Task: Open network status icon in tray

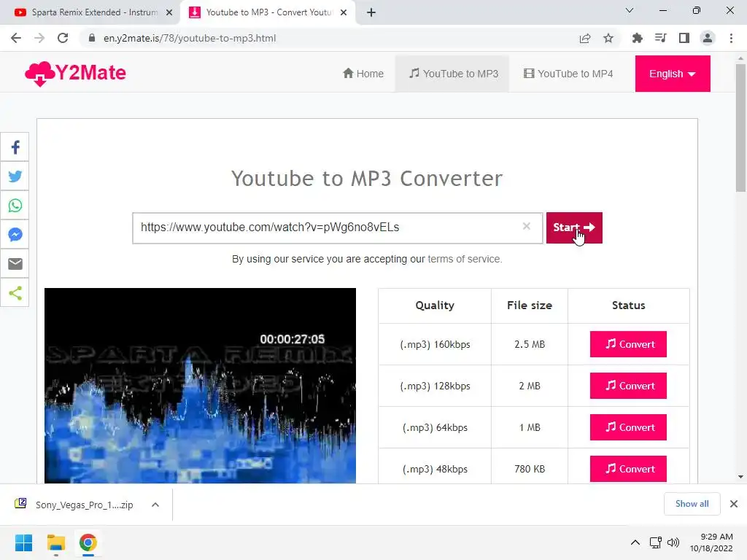Action: 656,542
